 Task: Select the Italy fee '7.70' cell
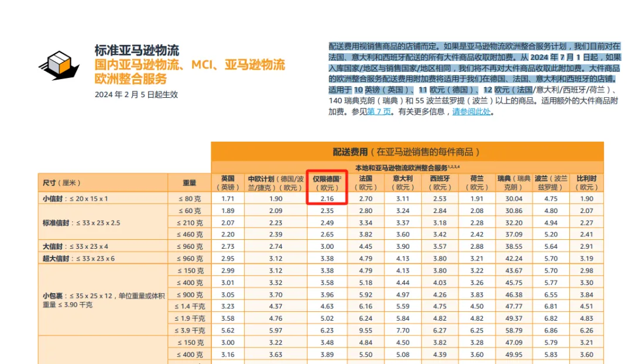[403, 331]
